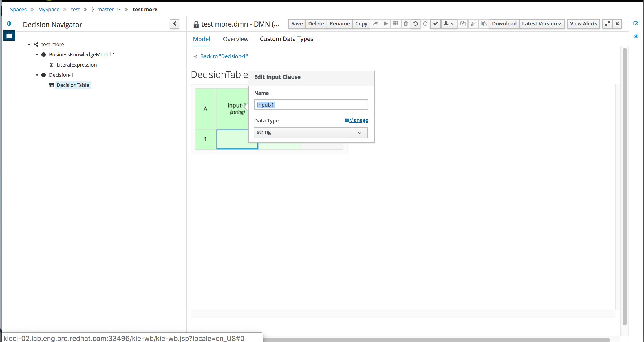Viewport: 644px width, 342px height.
Task: Open the string Data Type dropdown
Action: [x=310, y=133]
